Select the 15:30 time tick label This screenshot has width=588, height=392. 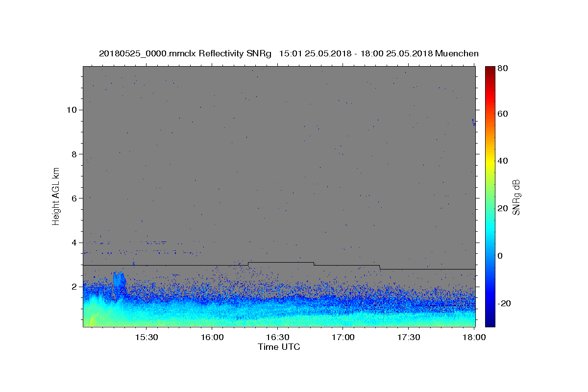click(146, 338)
